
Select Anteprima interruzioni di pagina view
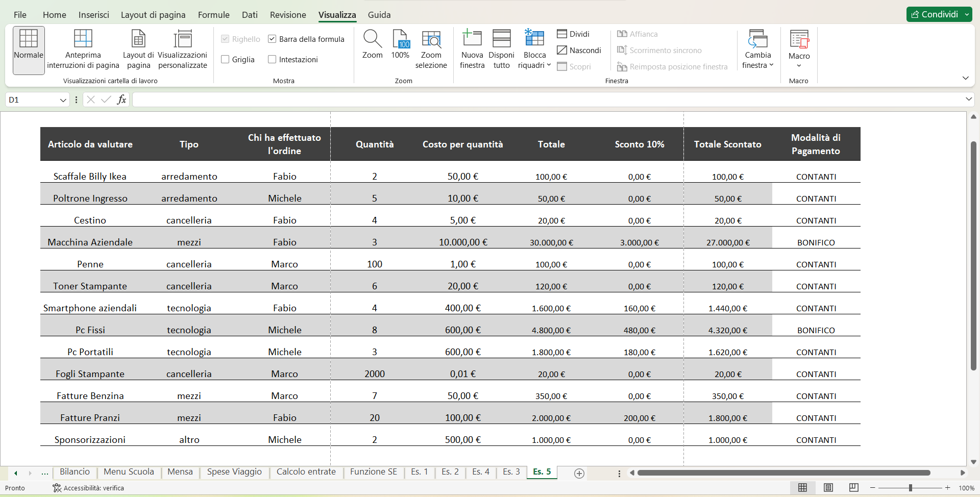83,39
